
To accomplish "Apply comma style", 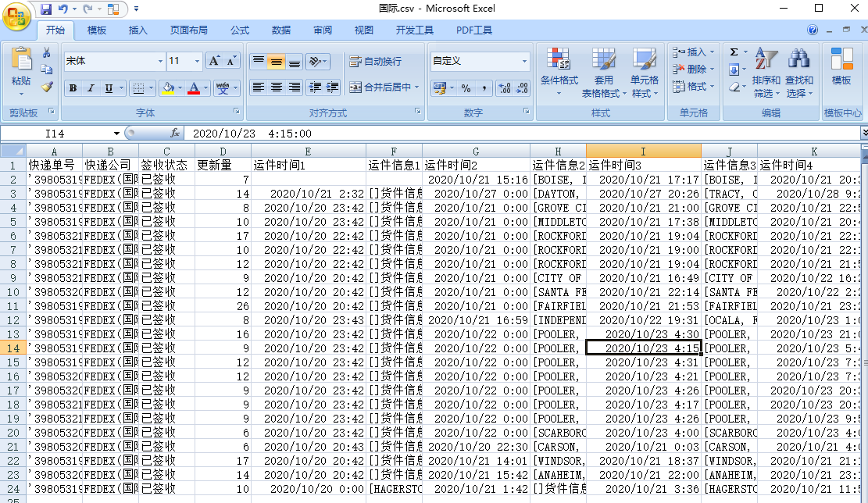I will (484, 88).
